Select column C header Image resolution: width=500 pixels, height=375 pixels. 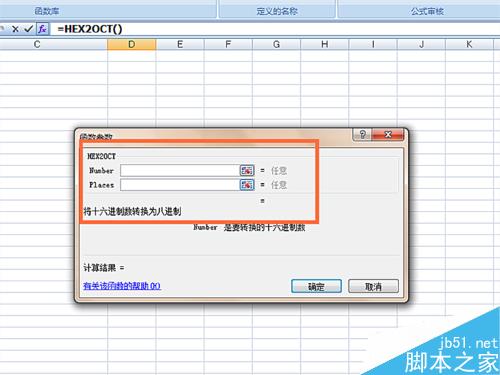(37, 44)
